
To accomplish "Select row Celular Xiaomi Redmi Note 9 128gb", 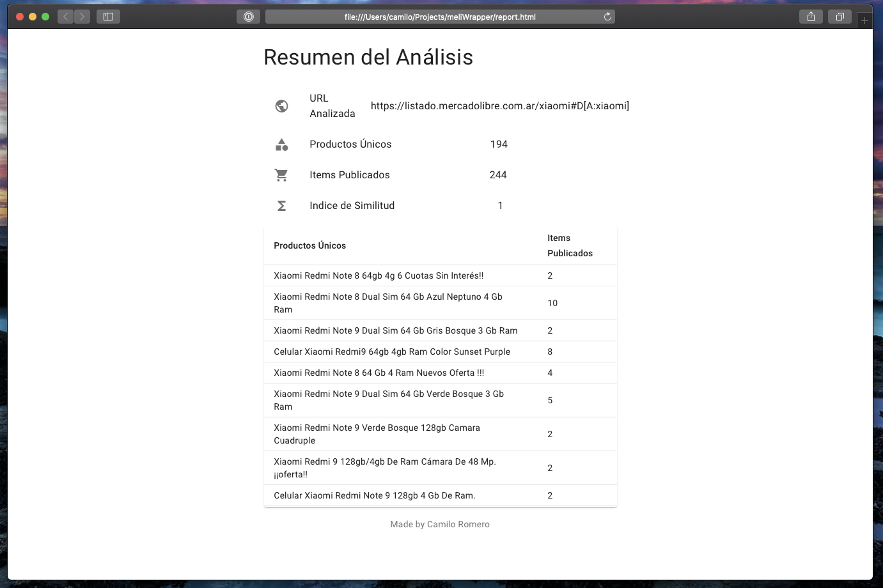I will coord(440,495).
